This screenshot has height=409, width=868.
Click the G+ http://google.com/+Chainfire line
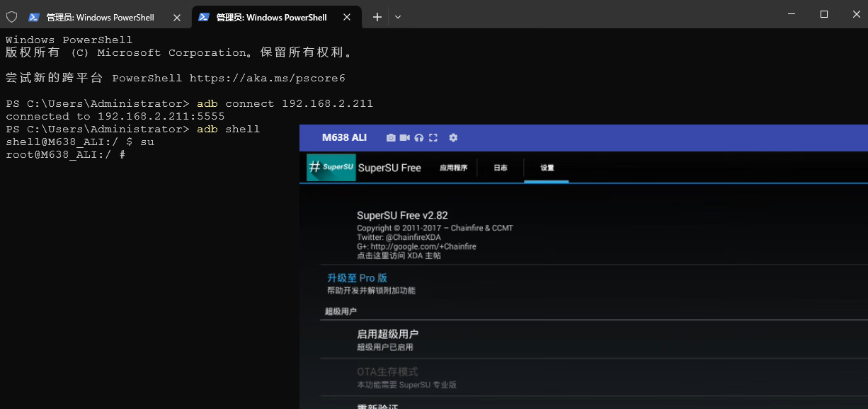(416, 246)
